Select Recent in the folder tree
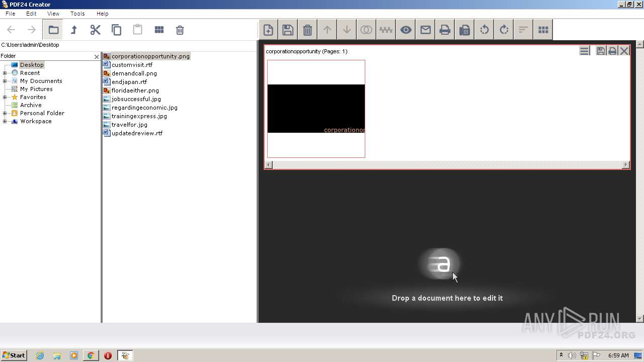644x362 pixels. pyautogui.click(x=30, y=73)
